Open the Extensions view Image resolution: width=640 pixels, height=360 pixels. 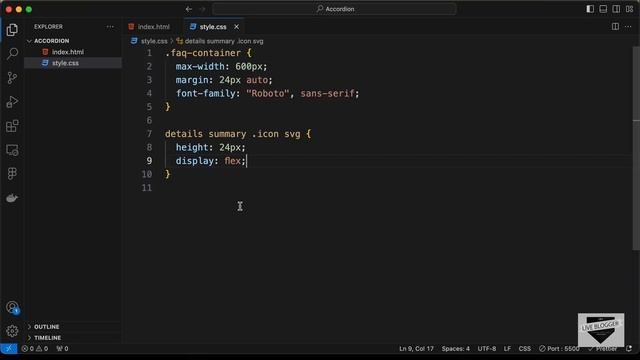click(x=12, y=126)
